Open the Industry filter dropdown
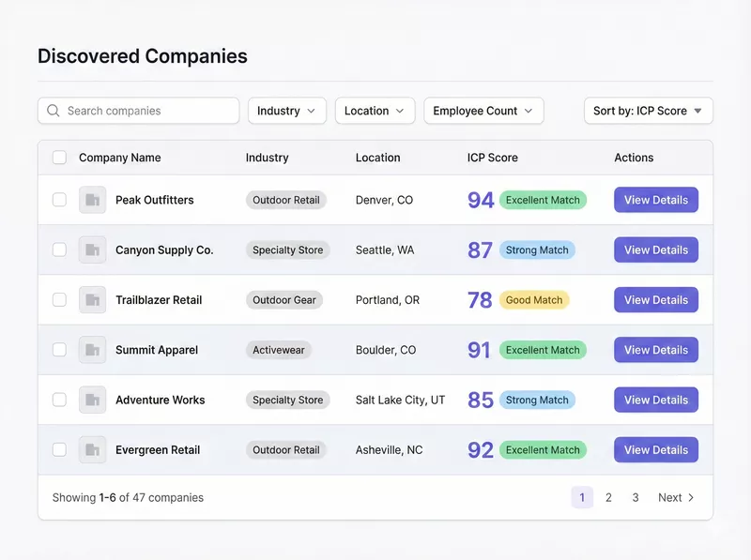Viewport: 751px width, 560px height. (287, 111)
